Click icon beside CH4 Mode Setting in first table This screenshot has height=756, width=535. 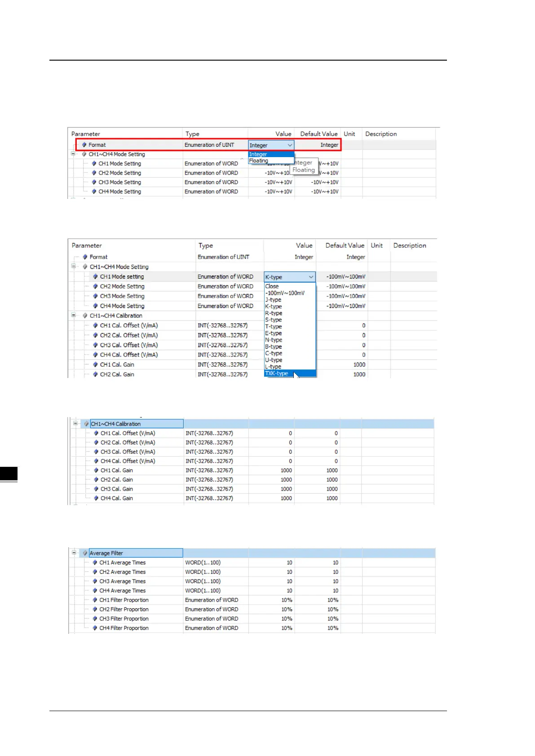pos(94,192)
